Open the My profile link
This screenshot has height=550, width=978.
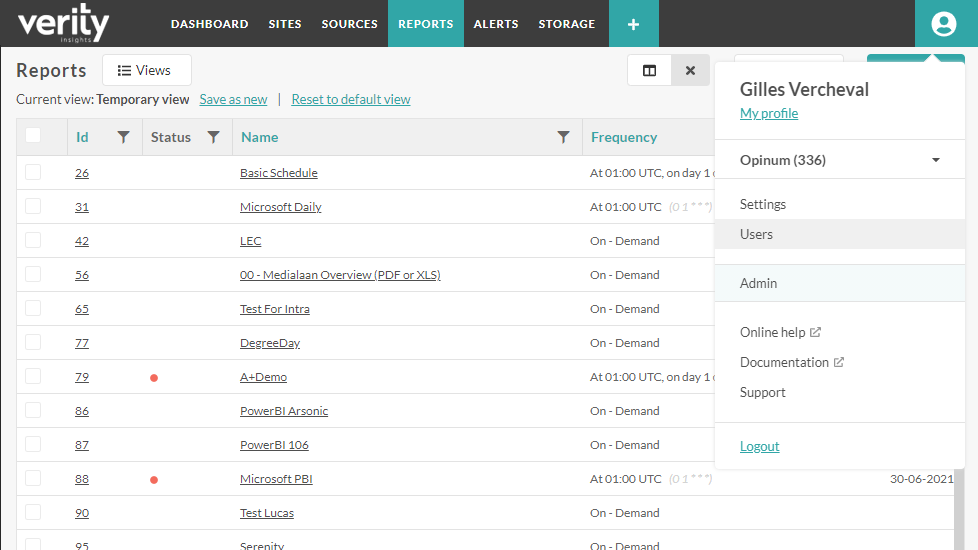coord(768,113)
